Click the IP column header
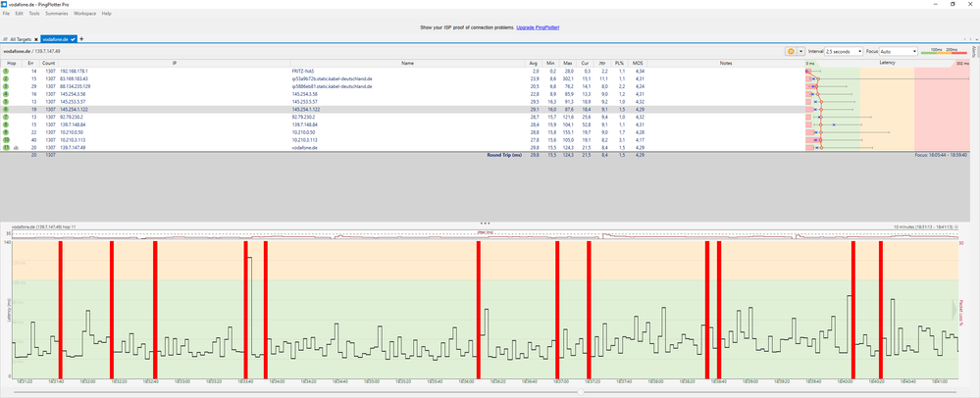 point(175,63)
